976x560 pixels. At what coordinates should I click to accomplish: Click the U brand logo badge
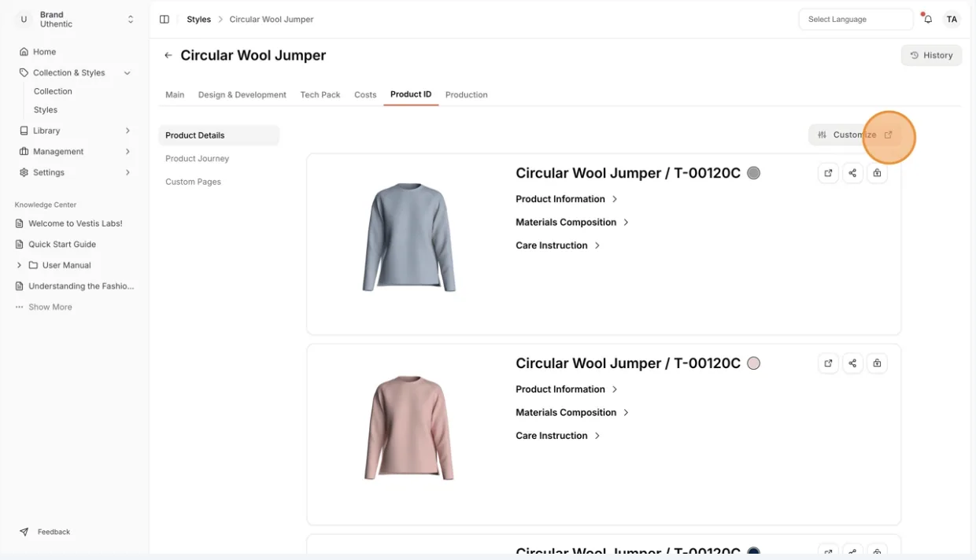24,20
